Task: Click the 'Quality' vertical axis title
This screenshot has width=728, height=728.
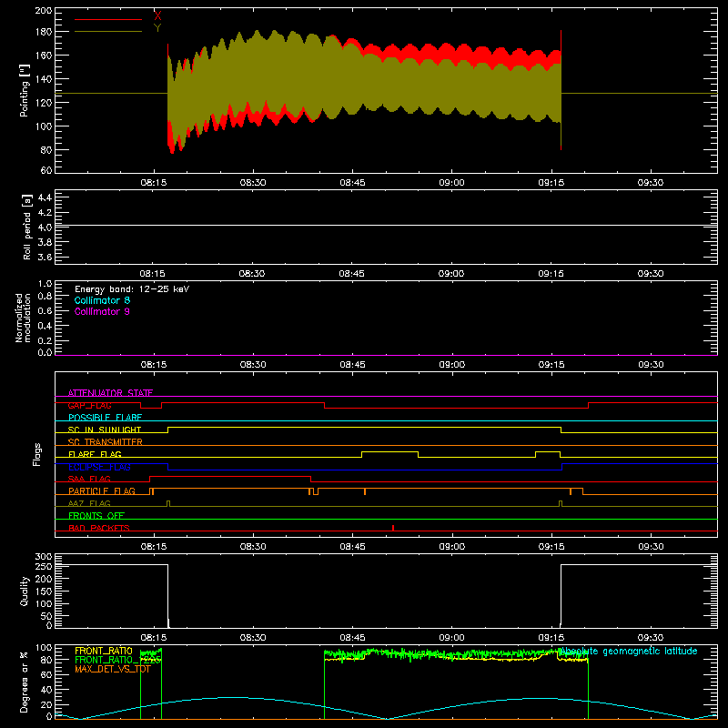Action: pyautogui.click(x=25, y=591)
